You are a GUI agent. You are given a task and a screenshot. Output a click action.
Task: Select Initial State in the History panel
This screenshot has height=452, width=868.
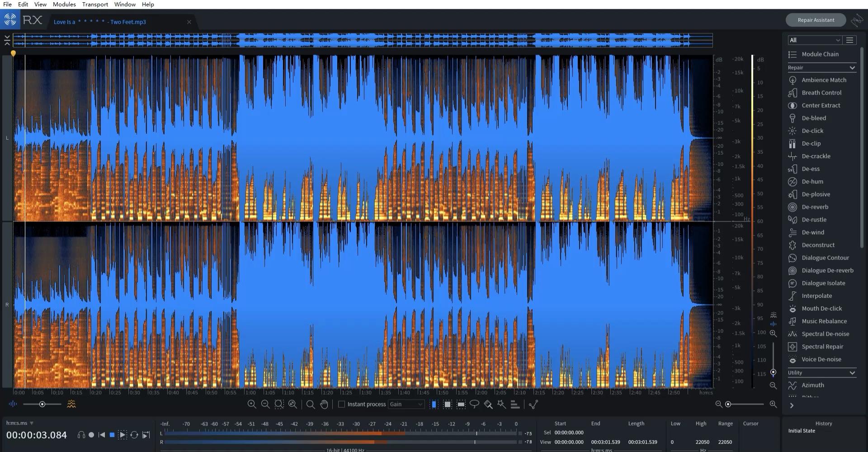[802, 431]
